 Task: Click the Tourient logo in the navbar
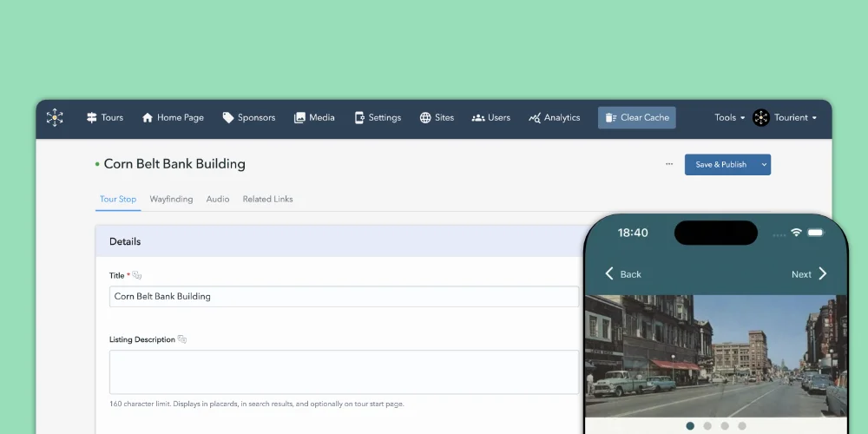point(55,117)
